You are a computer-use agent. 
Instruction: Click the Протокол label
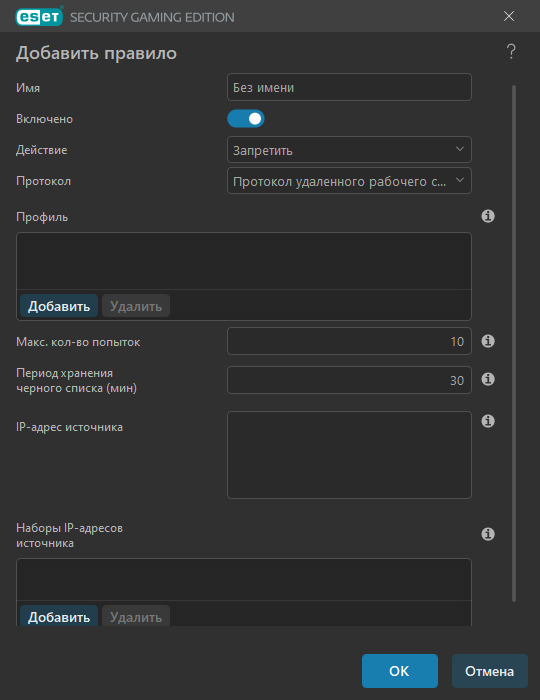tap(43, 181)
